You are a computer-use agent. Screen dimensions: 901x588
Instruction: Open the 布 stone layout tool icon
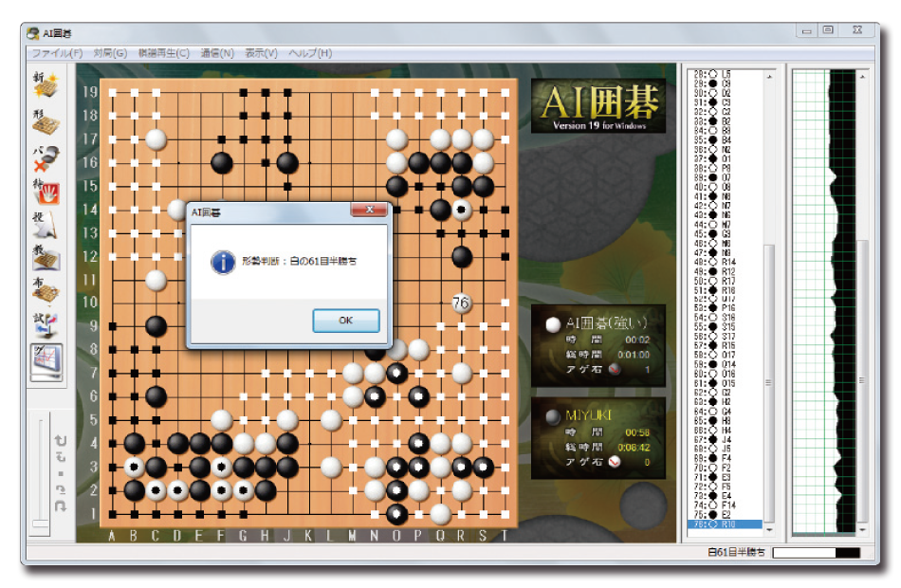46,291
